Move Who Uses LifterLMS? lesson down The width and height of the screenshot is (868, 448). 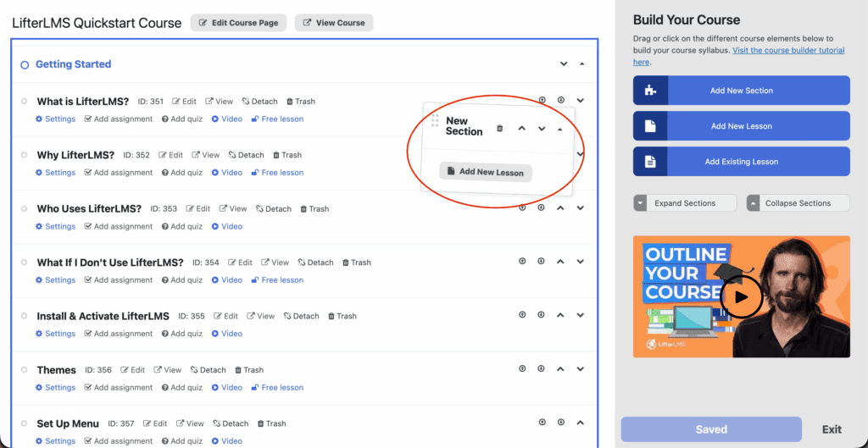(x=580, y=208)
